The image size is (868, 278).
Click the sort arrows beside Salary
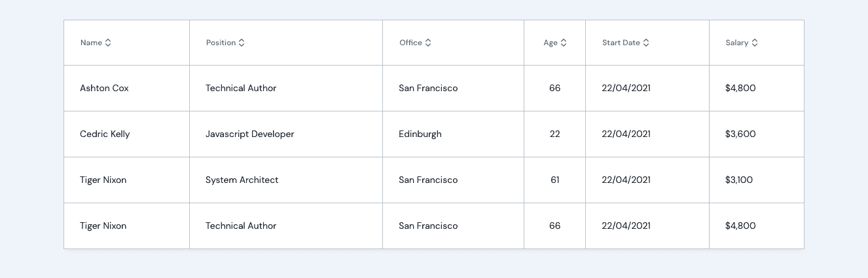[x=755, y=43]
